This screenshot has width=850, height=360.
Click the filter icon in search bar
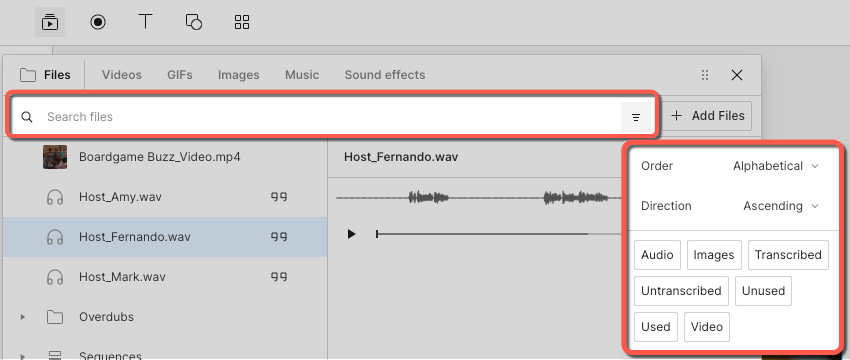pyautogui.click(x=636, y=117)
